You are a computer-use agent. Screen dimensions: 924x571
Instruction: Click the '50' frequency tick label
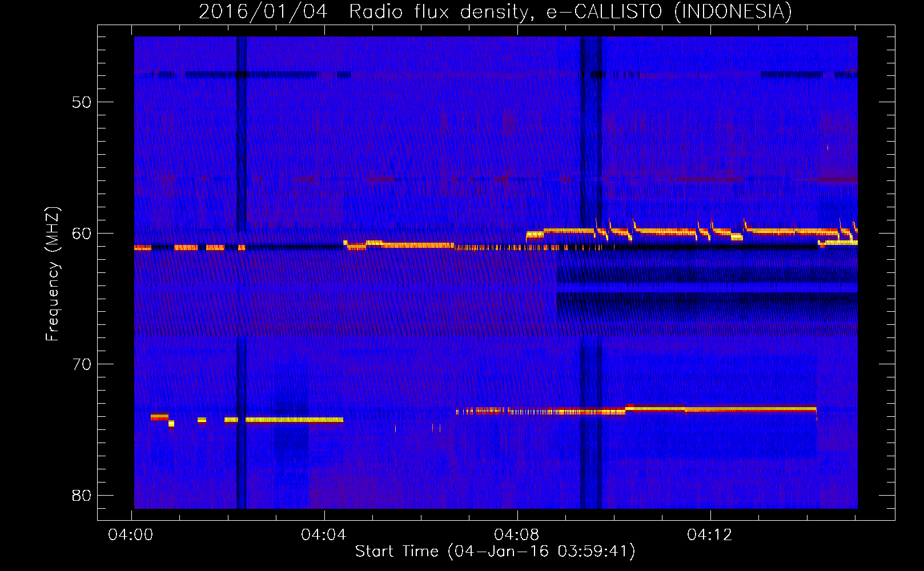coord(82,102)
